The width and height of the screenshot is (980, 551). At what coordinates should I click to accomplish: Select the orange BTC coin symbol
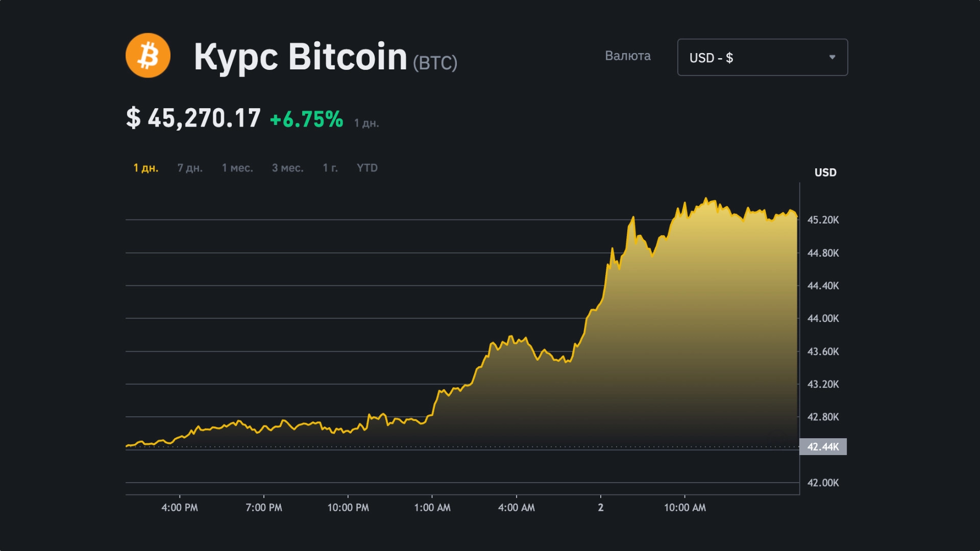pos(147,57)
